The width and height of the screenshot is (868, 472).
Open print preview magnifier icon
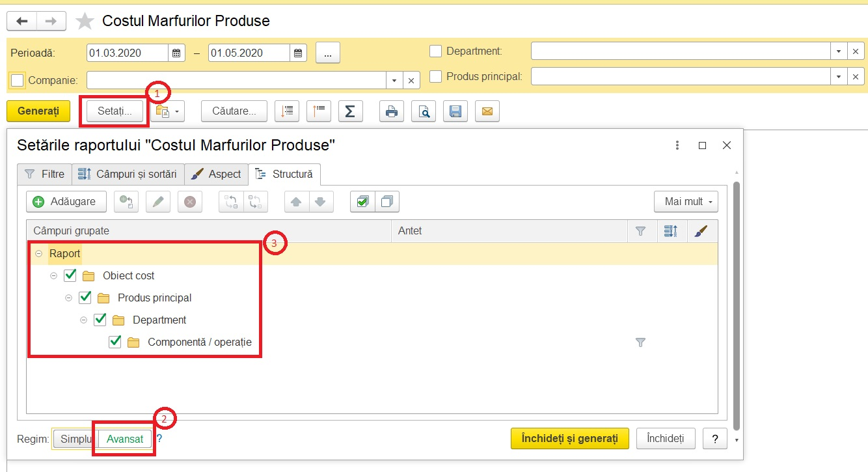pos(424,111)
